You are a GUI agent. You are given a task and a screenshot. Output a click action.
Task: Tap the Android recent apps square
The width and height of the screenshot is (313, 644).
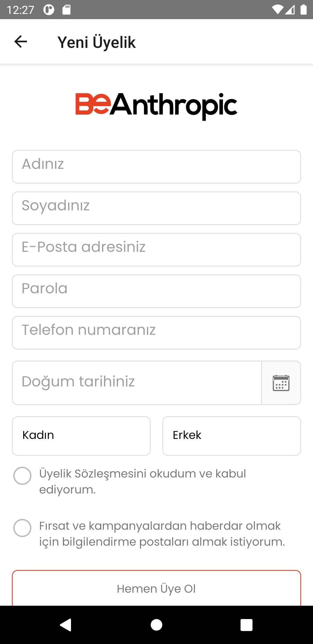pos(247,625)
